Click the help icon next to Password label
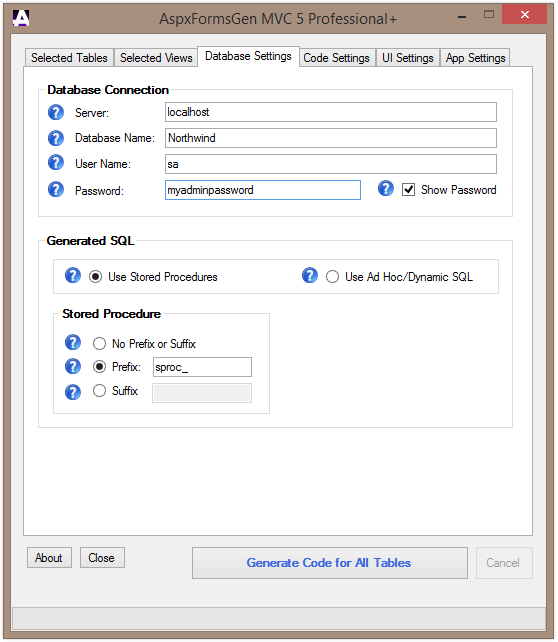Viewport: 558px width, 642px height. (x=56, y=190)
